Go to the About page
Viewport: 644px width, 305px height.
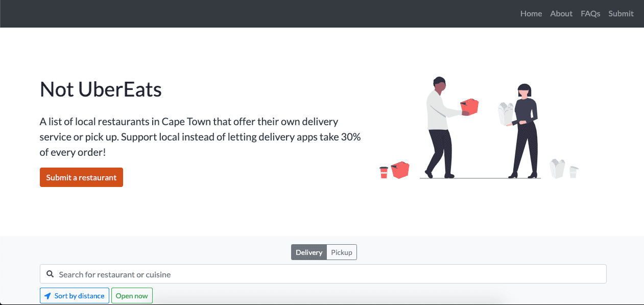pos(561,14)
